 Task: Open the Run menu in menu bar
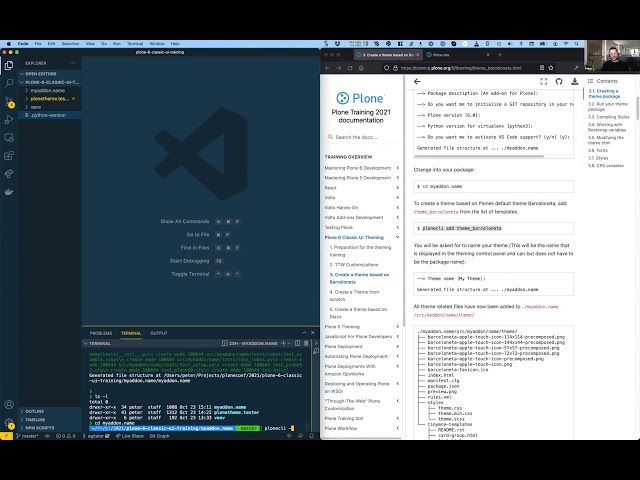click(117, 44)
